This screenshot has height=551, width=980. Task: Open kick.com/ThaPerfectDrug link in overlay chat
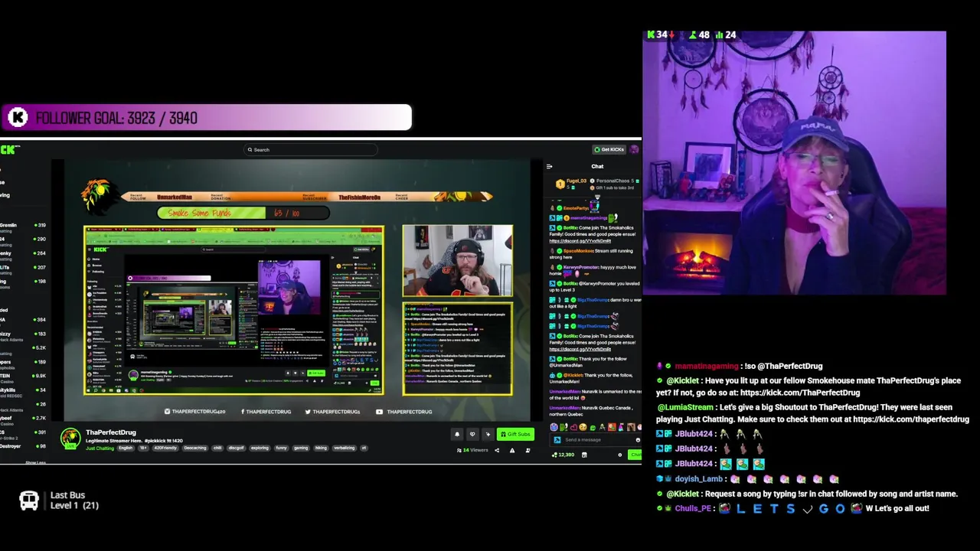tap(799, 393)
